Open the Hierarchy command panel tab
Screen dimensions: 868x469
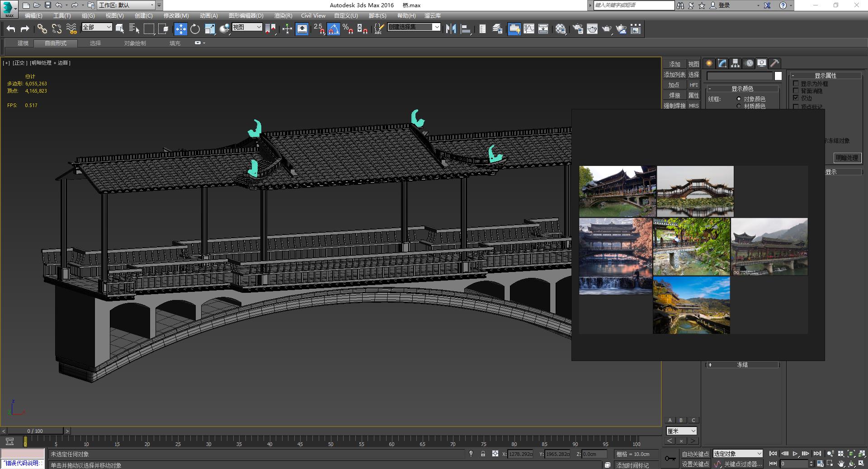(736, 63)
